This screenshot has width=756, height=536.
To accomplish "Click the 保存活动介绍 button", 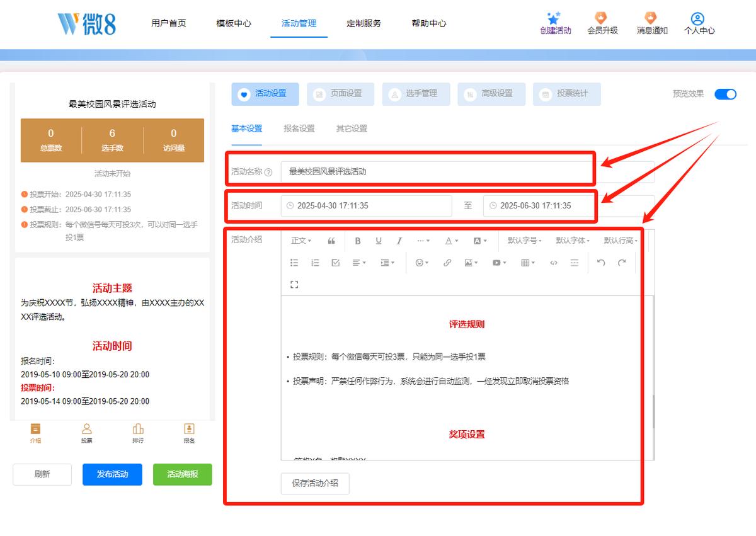I will [315, 483].
